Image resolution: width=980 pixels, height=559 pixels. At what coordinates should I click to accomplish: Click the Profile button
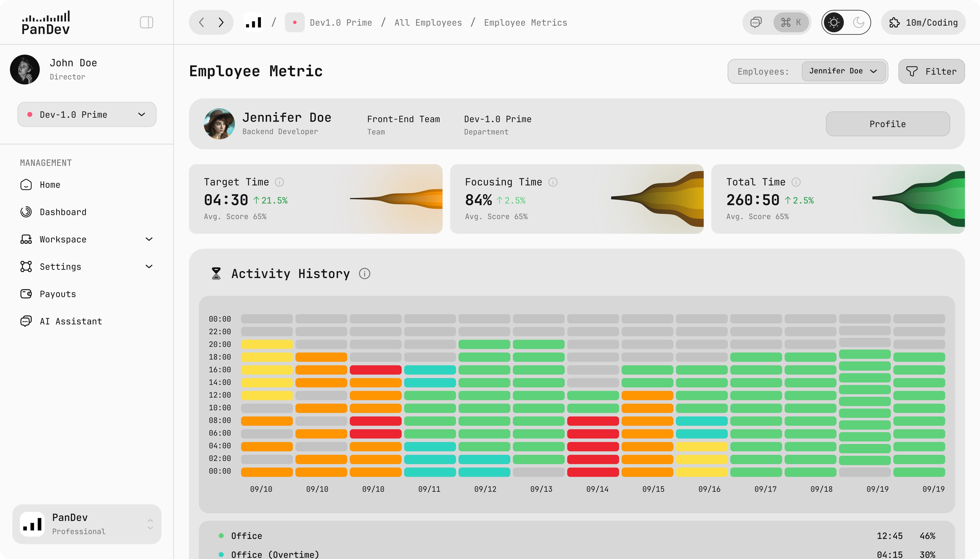coord(888,124)
